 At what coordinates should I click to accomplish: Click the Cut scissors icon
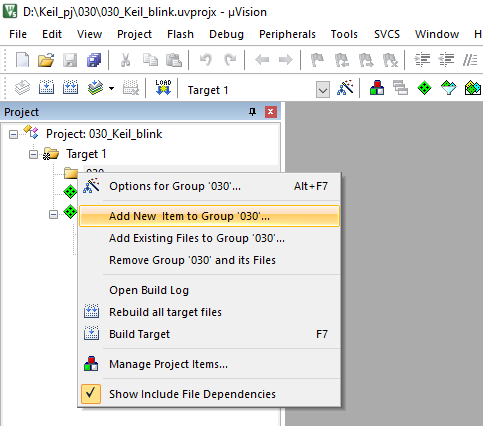[x=125, y=60]
